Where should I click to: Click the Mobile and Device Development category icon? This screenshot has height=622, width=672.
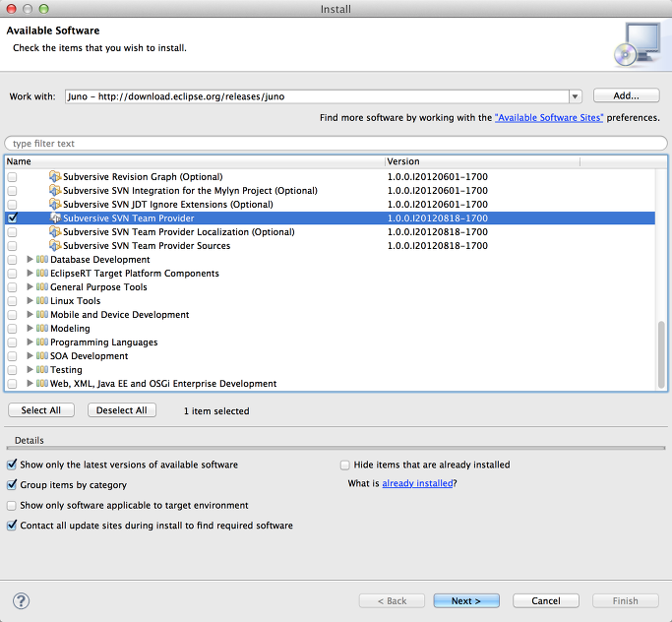coord(42,314)
